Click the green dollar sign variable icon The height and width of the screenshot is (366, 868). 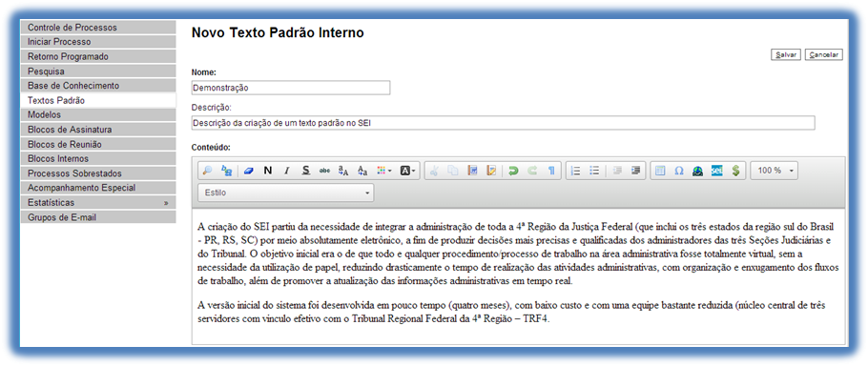(x=735, y=171)
